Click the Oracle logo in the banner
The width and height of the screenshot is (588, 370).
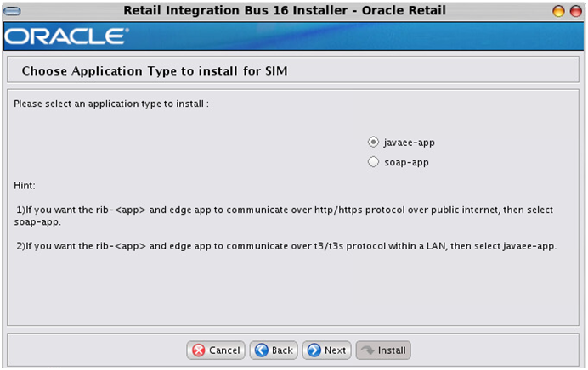67,36
